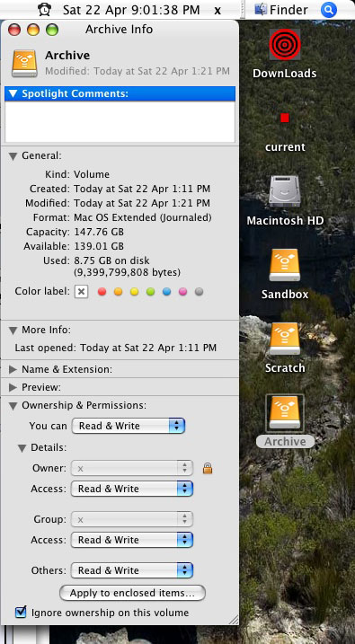Collapse the Ownership & Permissions section

pyautogui.click(x=13, y=406)
